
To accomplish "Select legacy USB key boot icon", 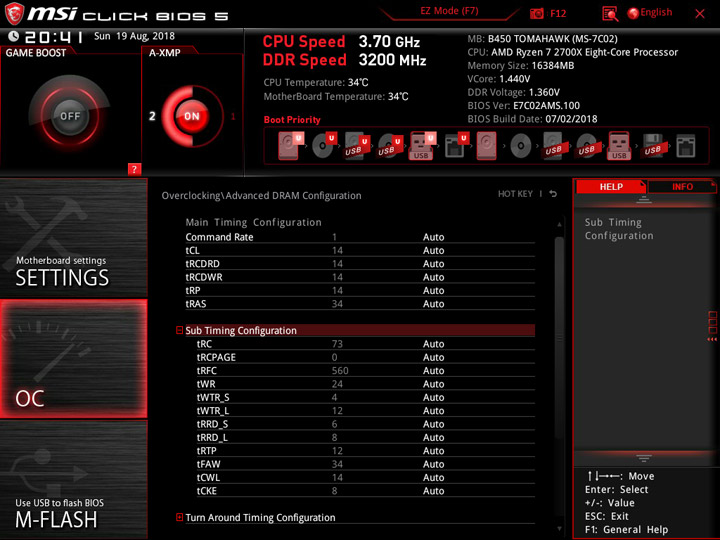I will [619, 146].
